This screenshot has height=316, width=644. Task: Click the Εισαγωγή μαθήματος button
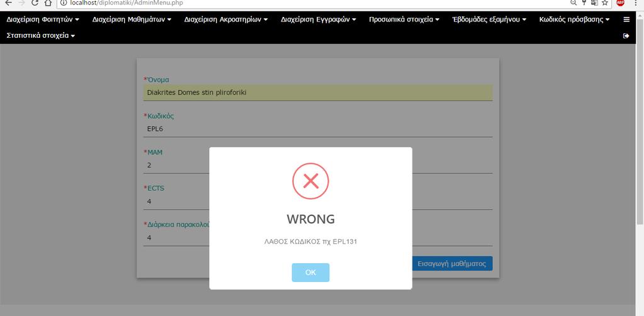click(x=452, y=263)
